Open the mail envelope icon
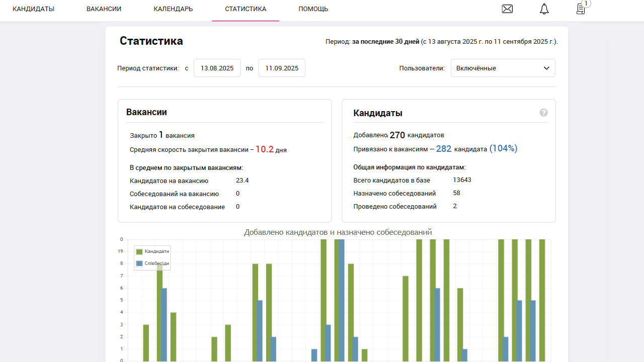This screenshot has width=644, height=362. 507,9
